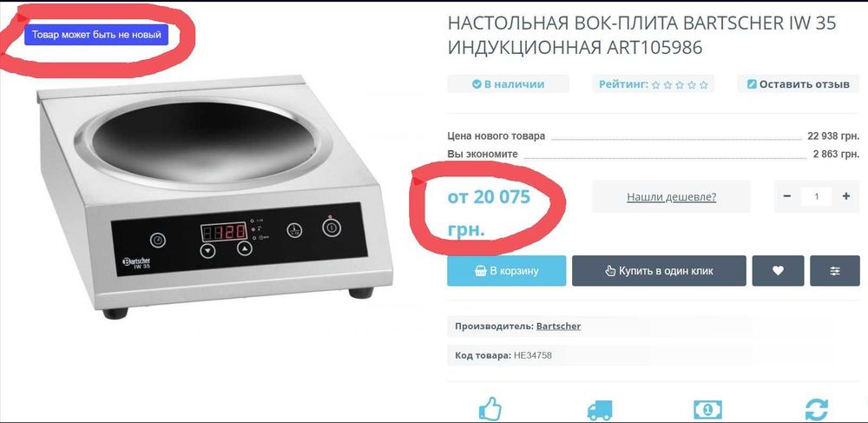The width and height of the screenshot is (868, 423).
Task: Click the thumbs-up icon at bottom
Action: (x=490, y=410)
